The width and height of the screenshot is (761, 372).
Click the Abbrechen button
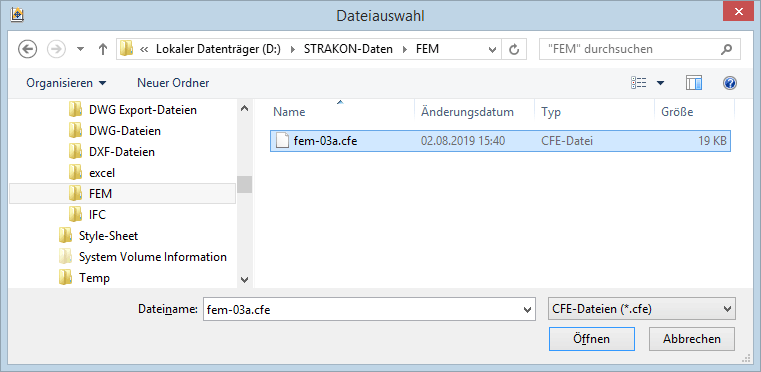(x=692, y=338)
